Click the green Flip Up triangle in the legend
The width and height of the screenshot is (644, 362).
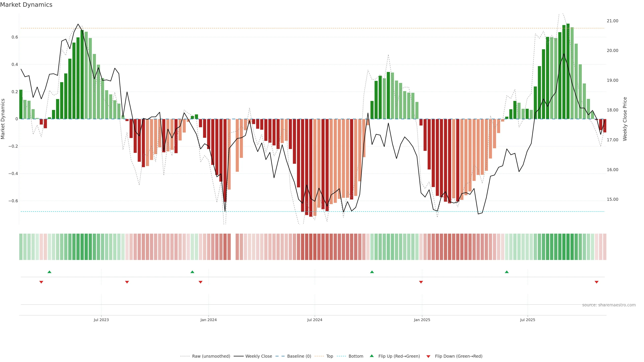click(372, 356)
